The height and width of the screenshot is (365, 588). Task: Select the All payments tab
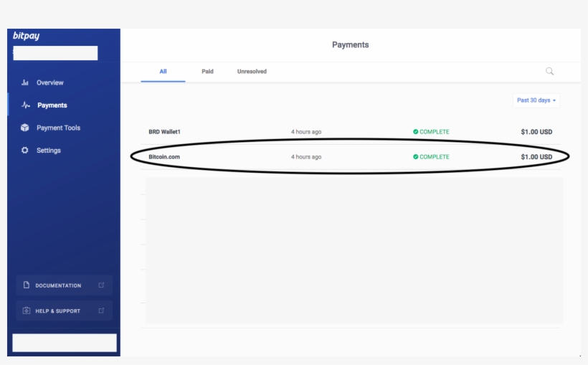click(x=163, y=72)
